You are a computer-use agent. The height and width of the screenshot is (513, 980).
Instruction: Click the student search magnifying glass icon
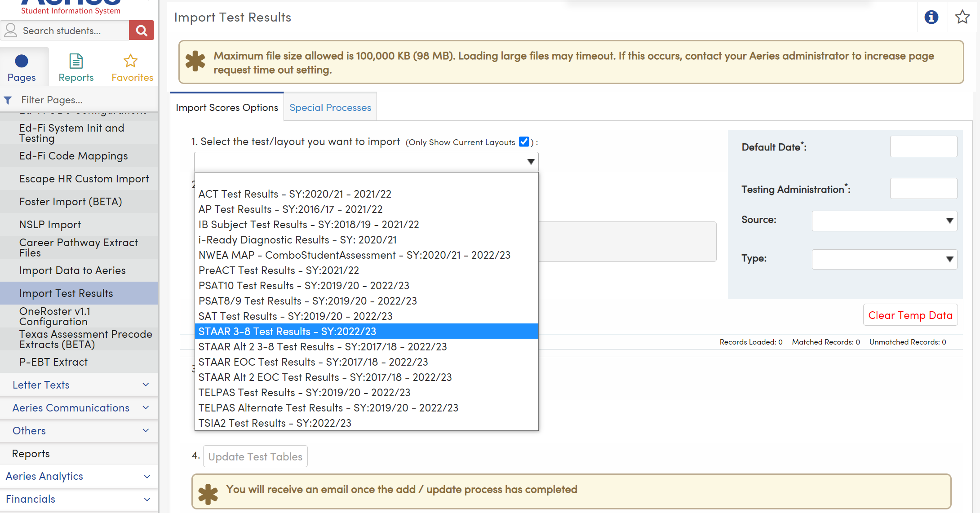coord(141,30)
